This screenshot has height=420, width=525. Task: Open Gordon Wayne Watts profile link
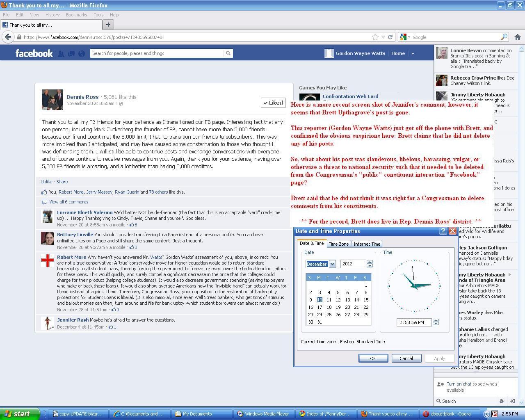(x=360, y=53)
